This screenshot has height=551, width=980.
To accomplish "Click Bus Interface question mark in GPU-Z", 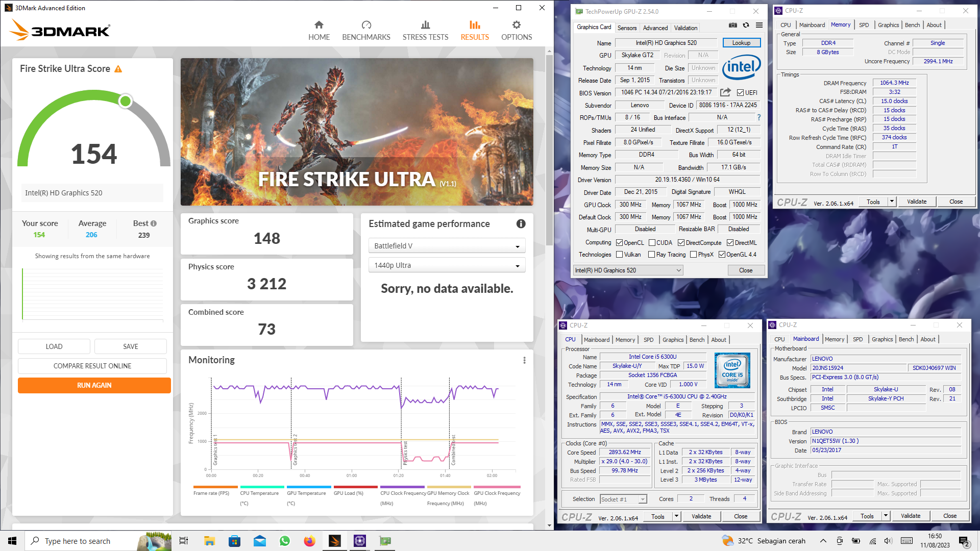I will click(x=759, y=117).
